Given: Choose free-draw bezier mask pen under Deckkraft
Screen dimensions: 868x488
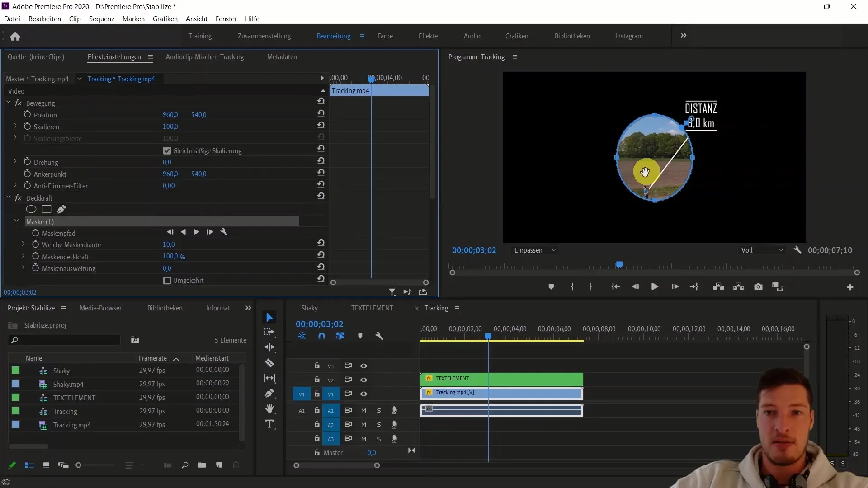Looking at the screenshot, I should pos(61,209).
